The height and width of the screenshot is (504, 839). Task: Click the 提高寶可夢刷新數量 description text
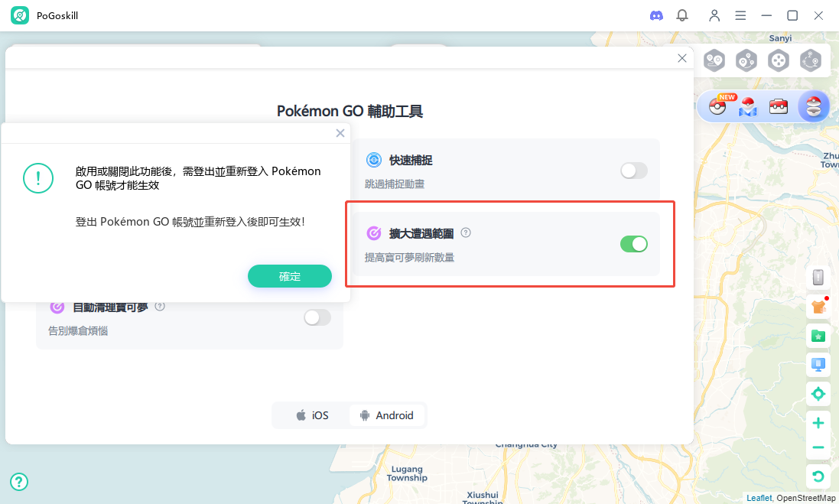[x=409, y=257]
